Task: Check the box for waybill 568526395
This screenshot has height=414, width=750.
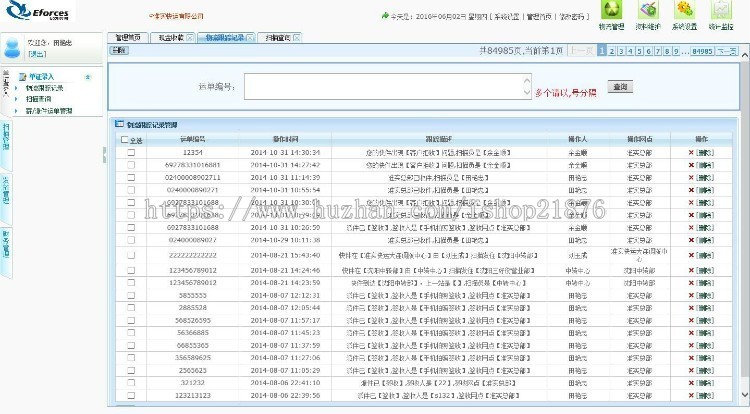Action: click(131, 320)
